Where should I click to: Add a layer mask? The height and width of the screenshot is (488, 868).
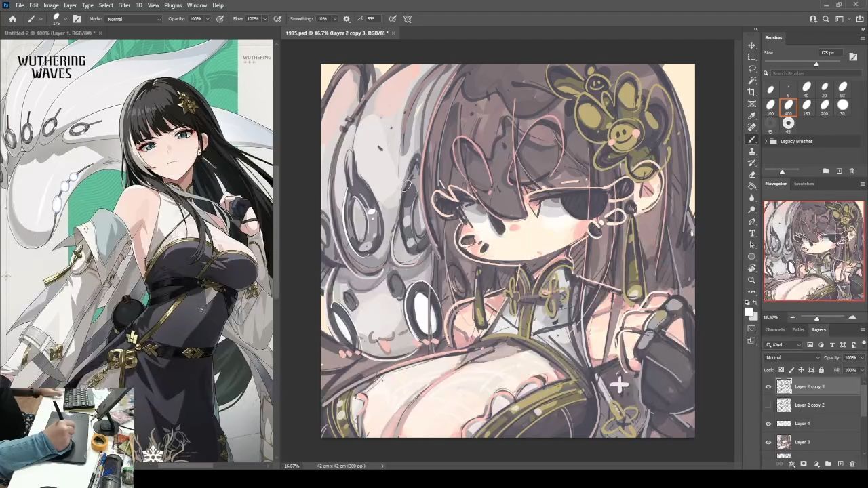tap(804, 464)
